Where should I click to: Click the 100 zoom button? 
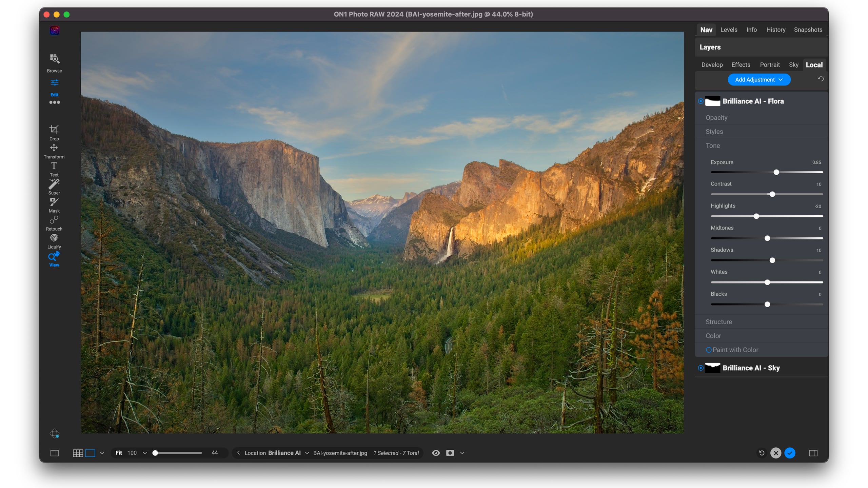(132, 453)
